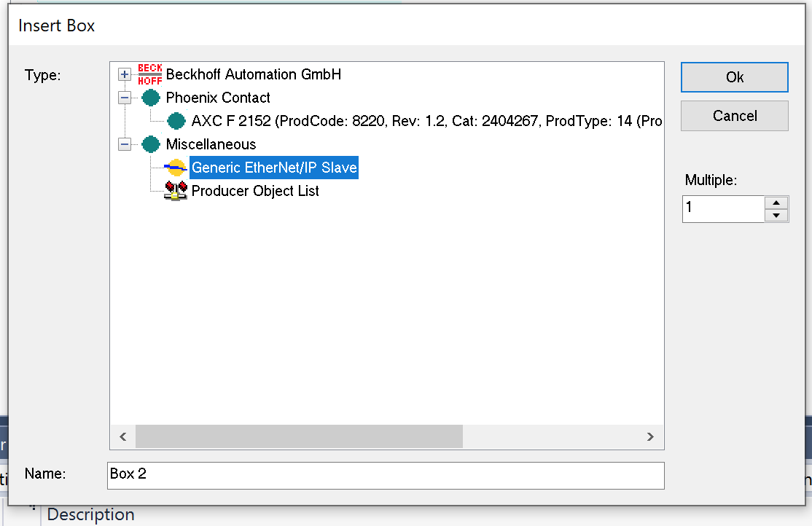
Task: Click the Phoenix Contact teal node icon
Action: (151, 98)
